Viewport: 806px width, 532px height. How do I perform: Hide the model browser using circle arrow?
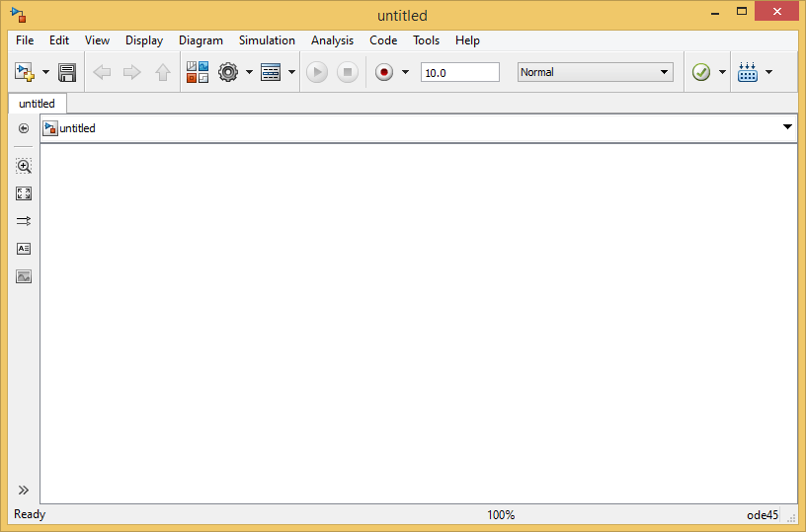point(24,128)
